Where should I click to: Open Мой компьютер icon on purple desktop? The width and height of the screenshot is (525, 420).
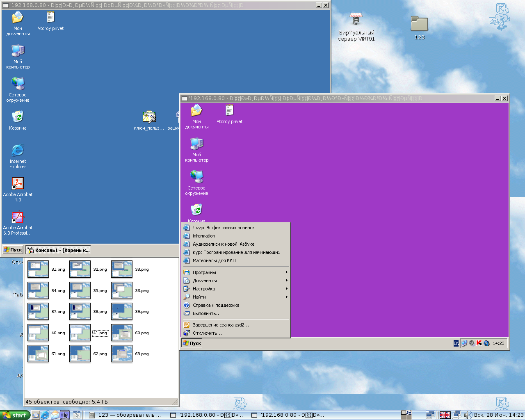pos(196,144)
